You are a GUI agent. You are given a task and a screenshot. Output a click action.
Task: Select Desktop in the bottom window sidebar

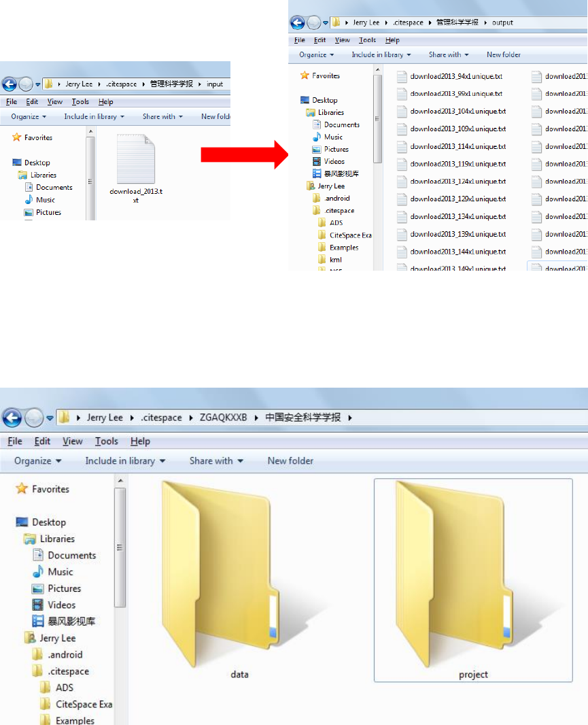point(49,522)
